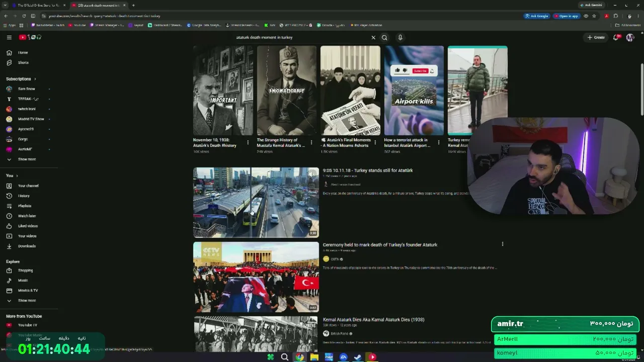Play Atatürk's Final Moments short
Image resolution: width=644 pixels, height=362 pixels.
tap(350, 90)
